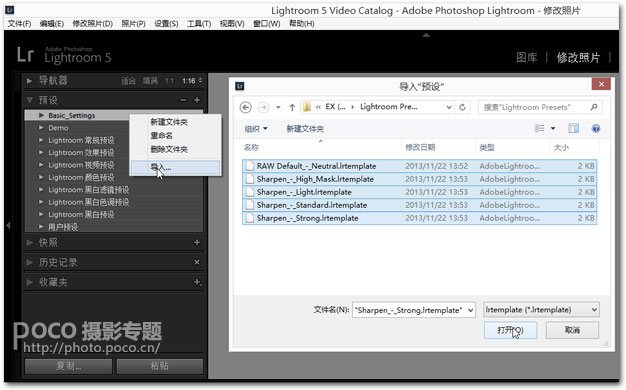Expand the Lightroom 黑白预设 folder
626x390 pixels.
click(x=41, y=214)
